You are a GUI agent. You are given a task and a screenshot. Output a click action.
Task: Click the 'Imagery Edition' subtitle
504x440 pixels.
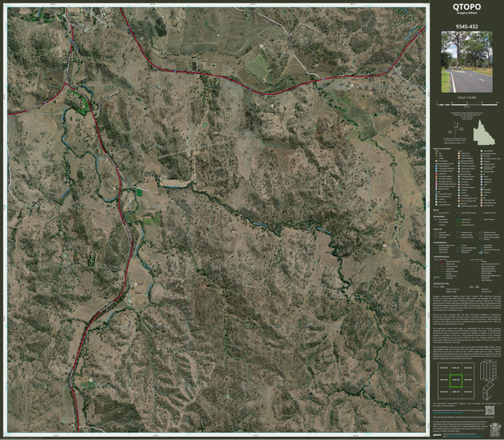(x=467, y=13)
